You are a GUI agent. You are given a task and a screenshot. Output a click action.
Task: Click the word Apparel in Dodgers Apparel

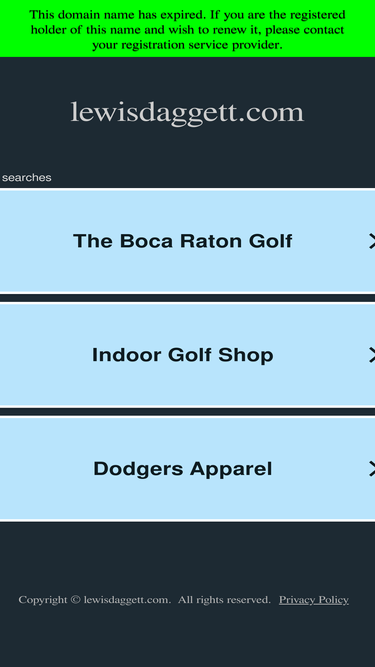pyautogui.click(x=231, y=469)
